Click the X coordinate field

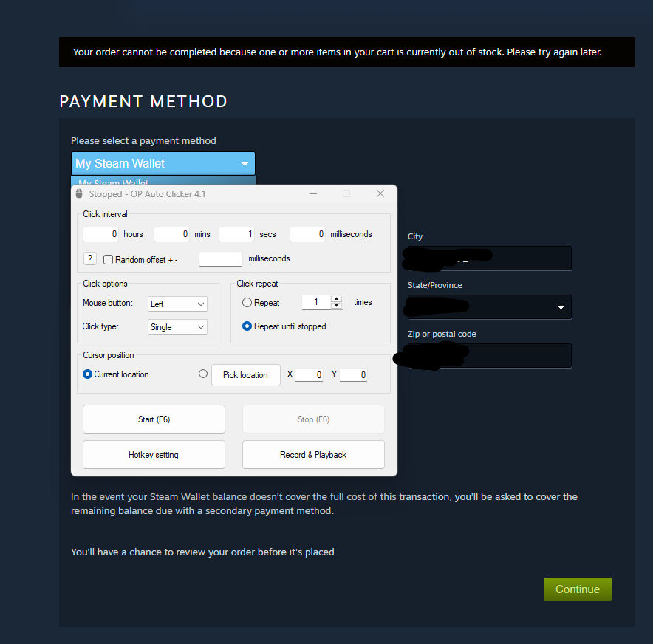pos(309,374)
